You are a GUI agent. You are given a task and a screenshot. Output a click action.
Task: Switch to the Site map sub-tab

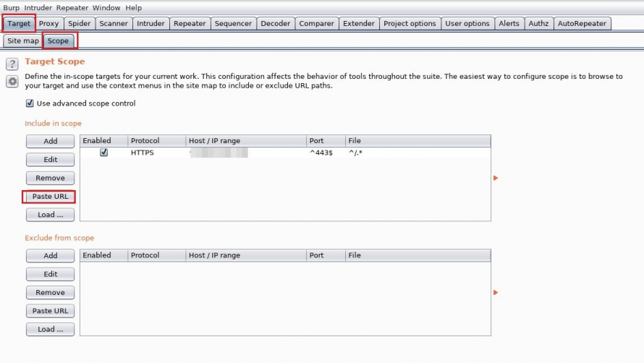(x=23, y=40)
